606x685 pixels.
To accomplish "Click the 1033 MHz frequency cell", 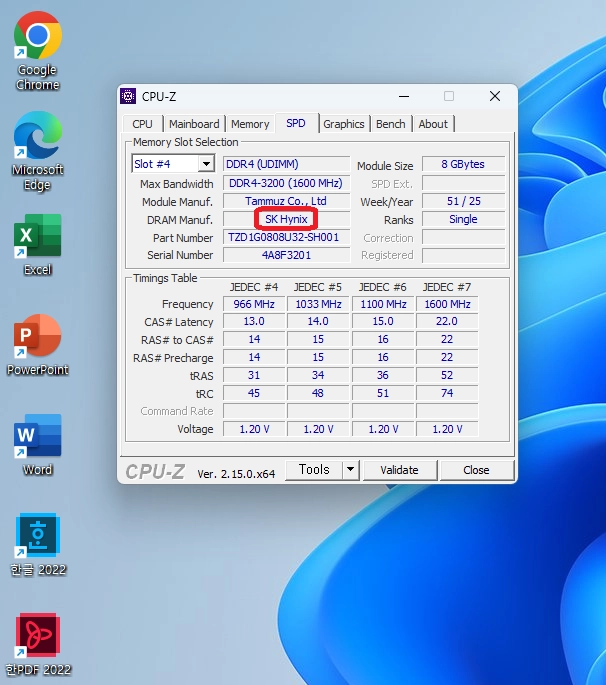I will (318, 304).
